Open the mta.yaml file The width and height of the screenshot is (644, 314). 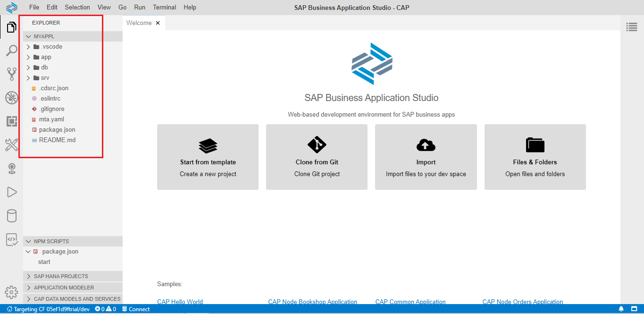[x=51, y=119]
